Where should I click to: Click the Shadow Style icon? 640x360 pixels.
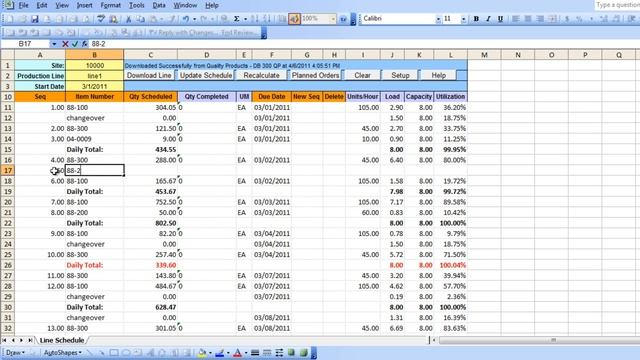291,353
